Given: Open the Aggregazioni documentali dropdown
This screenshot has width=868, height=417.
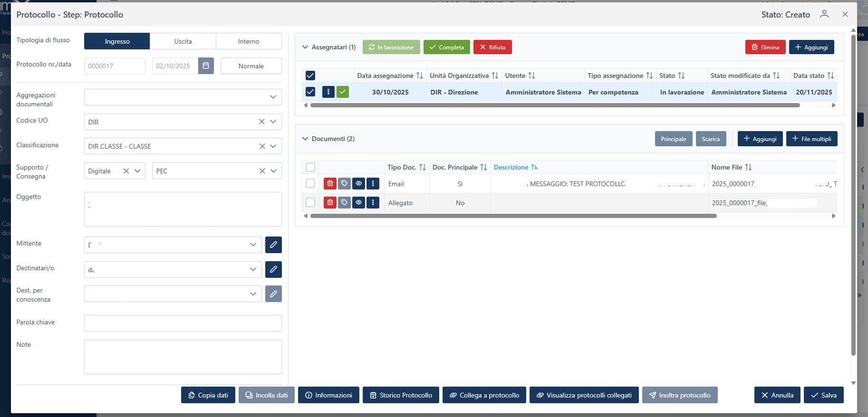Looking at the screenshot, I should (x=273, y=97).
